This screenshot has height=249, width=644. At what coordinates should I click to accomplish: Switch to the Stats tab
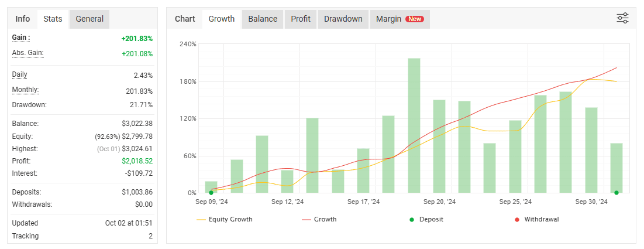(53, 19)
